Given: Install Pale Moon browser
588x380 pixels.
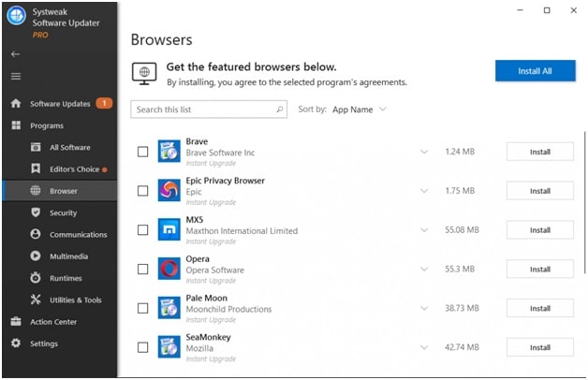Looking at the screenshot, I should (x=539, y=308).
